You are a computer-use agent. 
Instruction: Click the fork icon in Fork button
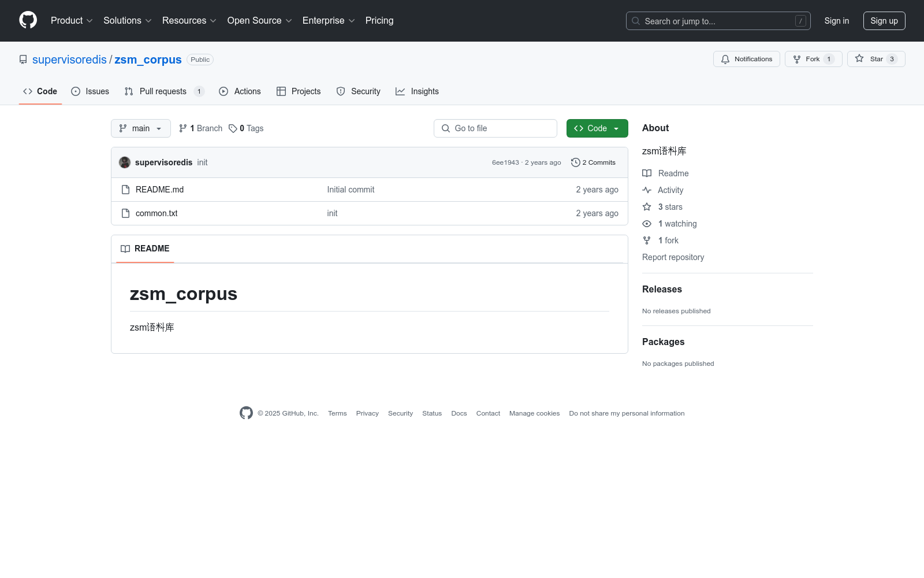tap(797, 59)
